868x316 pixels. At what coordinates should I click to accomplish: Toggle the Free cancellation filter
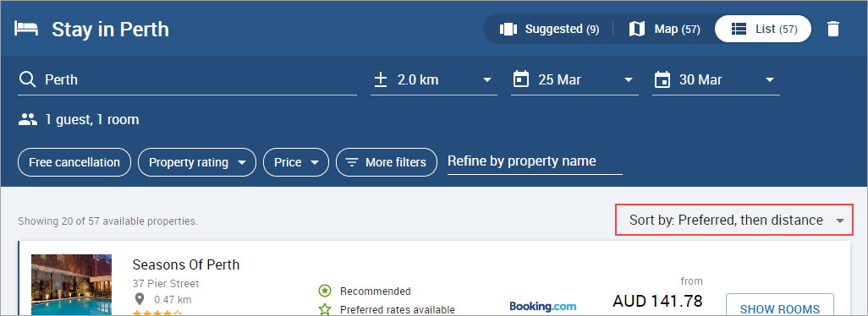point(74,162)
